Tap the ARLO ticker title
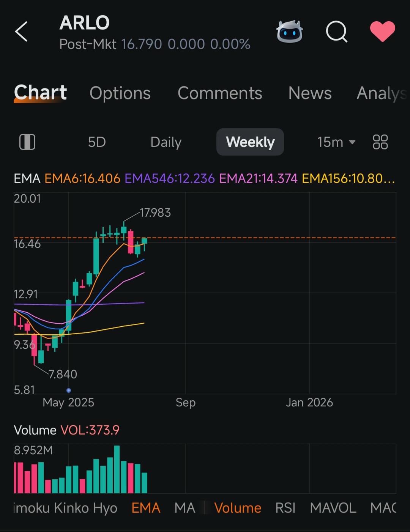The height and width of the screenshot is (532, 410). point(84,23)
